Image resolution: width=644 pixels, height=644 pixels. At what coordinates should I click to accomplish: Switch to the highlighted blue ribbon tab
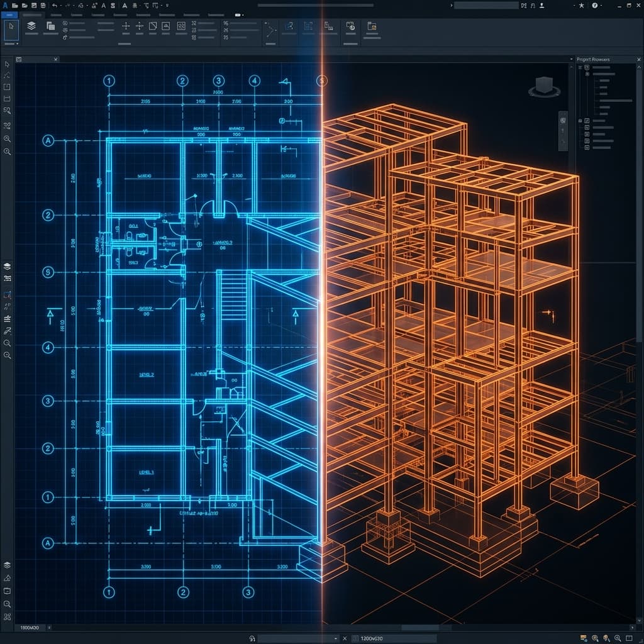9,14
